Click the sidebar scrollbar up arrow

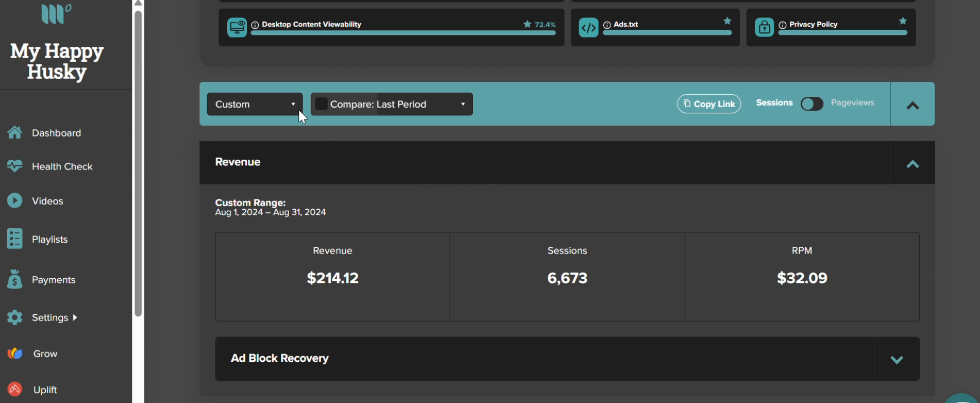pyautogui.click(x=138, y=3)
